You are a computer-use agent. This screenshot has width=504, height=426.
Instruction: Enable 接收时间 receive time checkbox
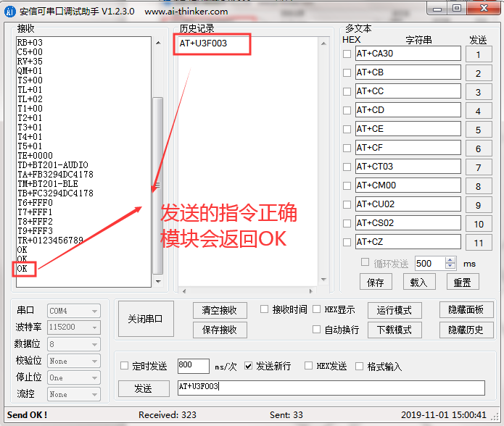pyautogui.click(x=264, y=309)
